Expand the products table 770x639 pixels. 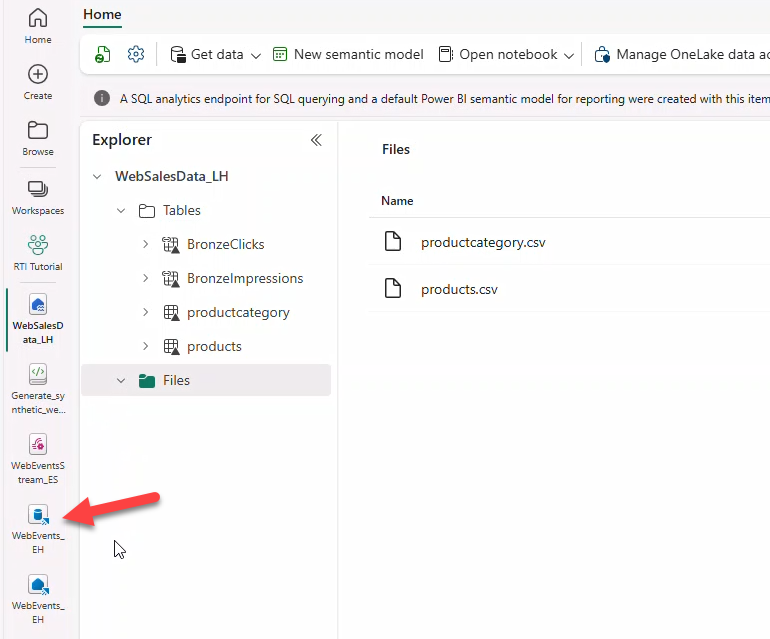pos(145,346)
